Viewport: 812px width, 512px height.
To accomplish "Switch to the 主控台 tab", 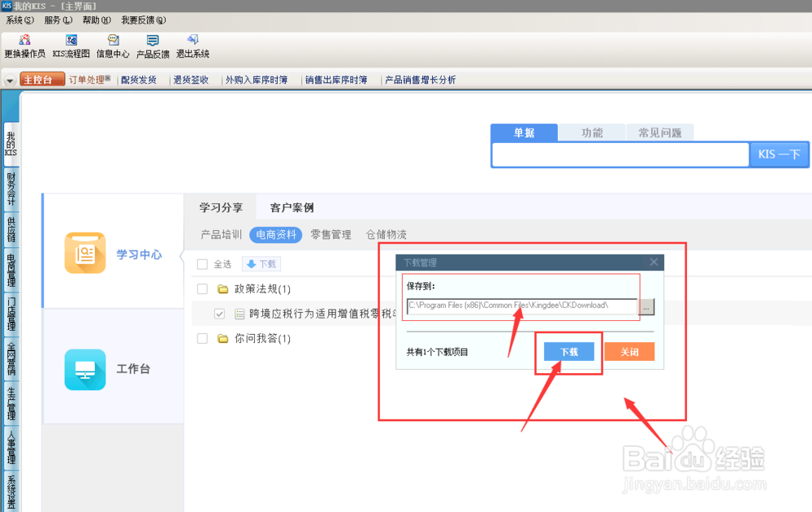I will [42, 80].
